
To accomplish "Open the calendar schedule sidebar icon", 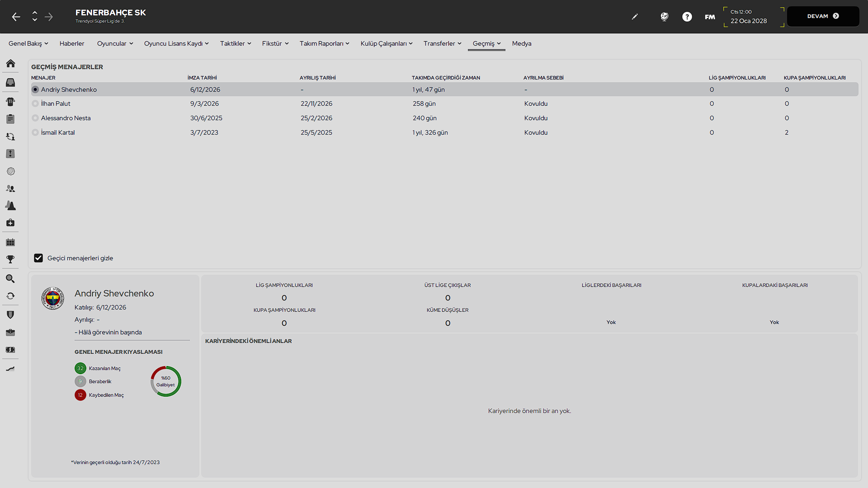I will 10,242.
